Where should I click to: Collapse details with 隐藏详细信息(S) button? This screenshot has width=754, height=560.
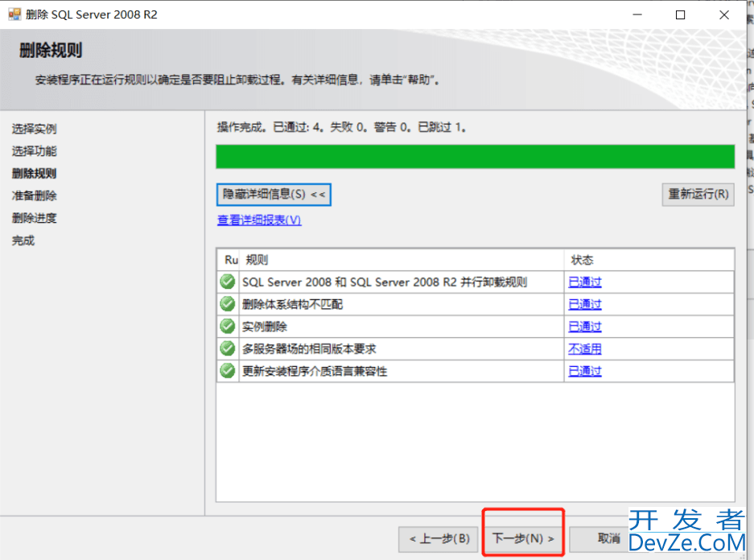point(274,194)
